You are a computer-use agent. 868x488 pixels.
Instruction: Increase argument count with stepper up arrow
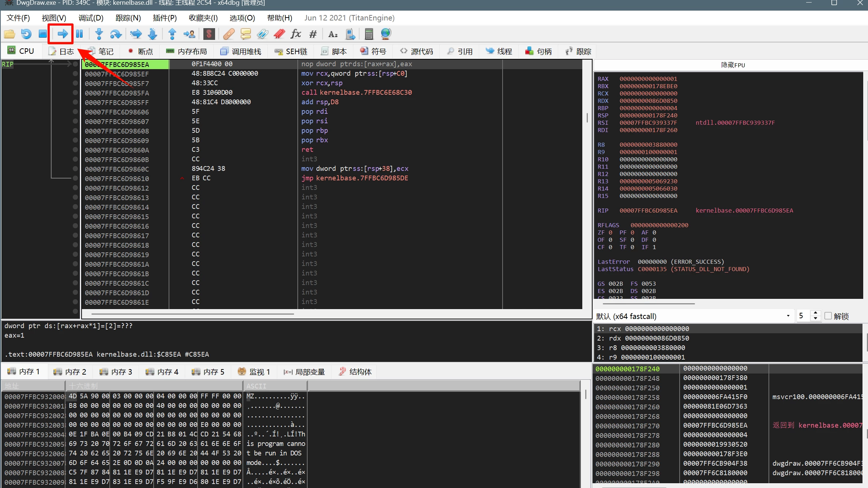tap(815, 313)
